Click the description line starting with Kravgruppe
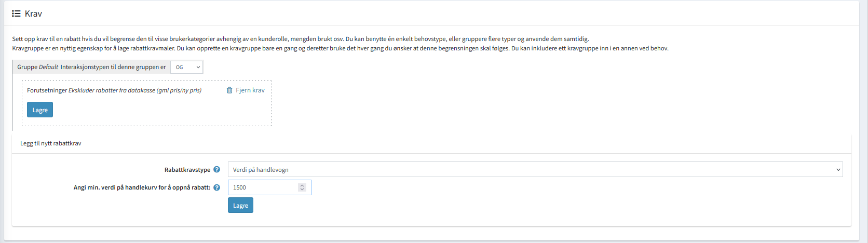Image resolution: width=868 pixels, height=243 pixels. tap(340, 48)
